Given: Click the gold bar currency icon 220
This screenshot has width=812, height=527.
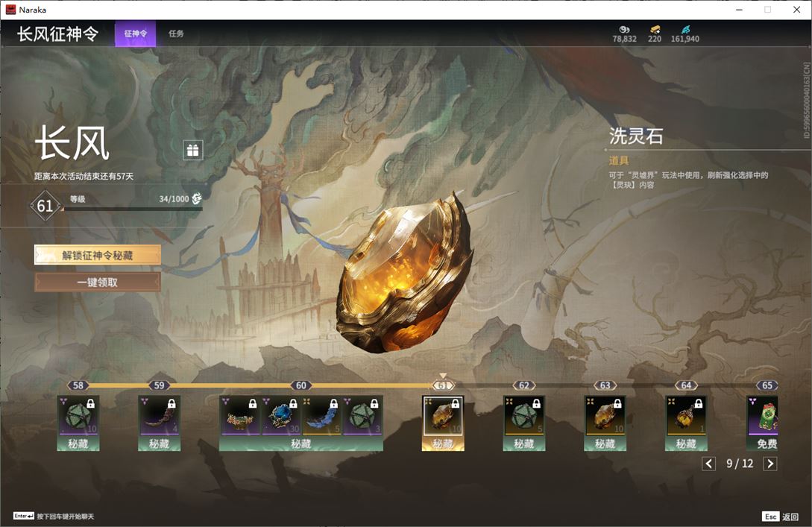Looking at the screenshot, I should pos(655,30).
